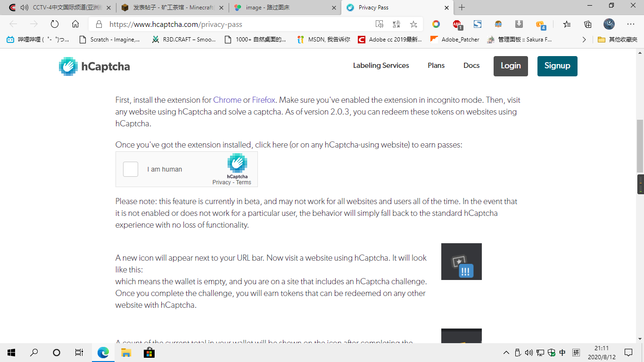Click the read aloud icon in the address bar

[x=380, y=24]
